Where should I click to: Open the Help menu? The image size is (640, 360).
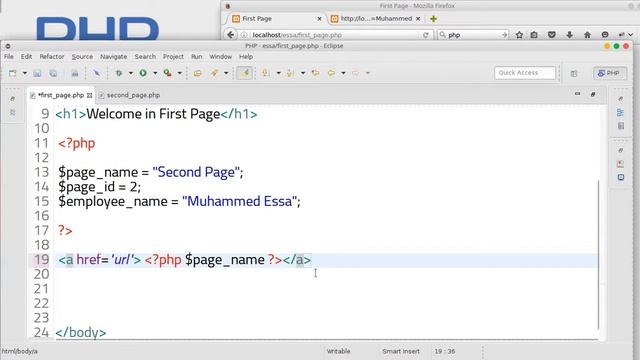(246, 57)
